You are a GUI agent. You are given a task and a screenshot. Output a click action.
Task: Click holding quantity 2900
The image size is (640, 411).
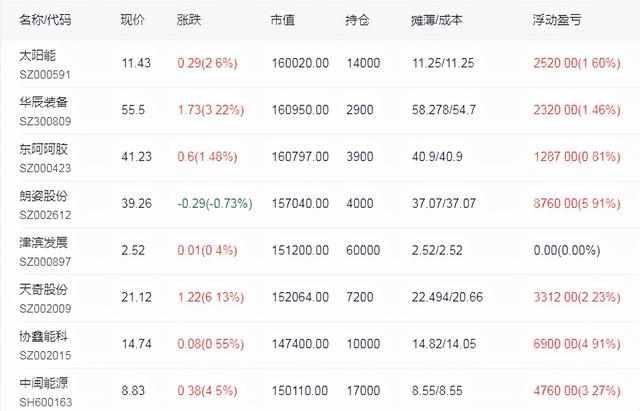pos(360,110)
